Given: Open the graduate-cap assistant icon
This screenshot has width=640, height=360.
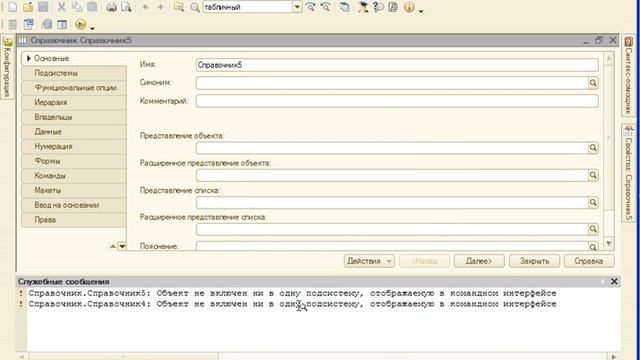Looking at the screenshot, I should pos(363,7).
